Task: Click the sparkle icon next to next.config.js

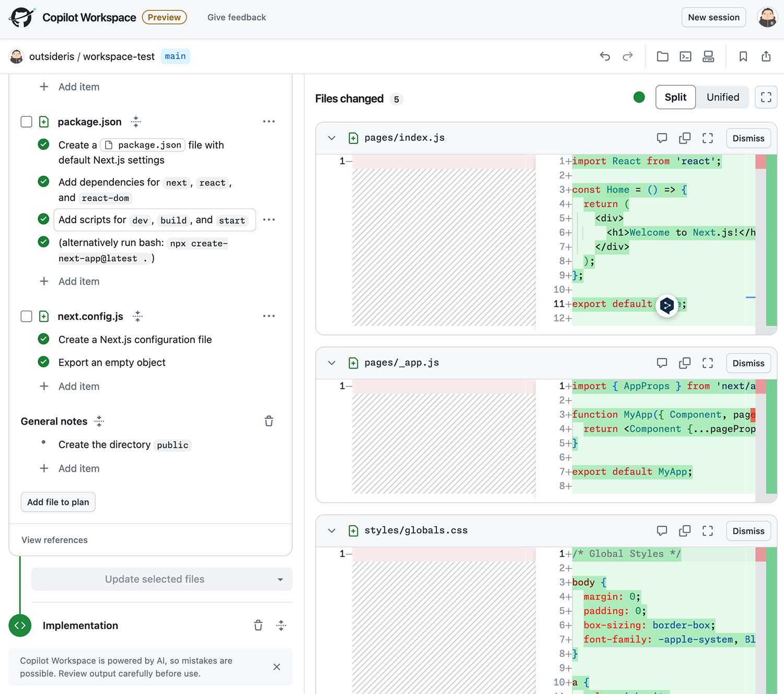Action: pyautogui.click(x=137, y=316)
